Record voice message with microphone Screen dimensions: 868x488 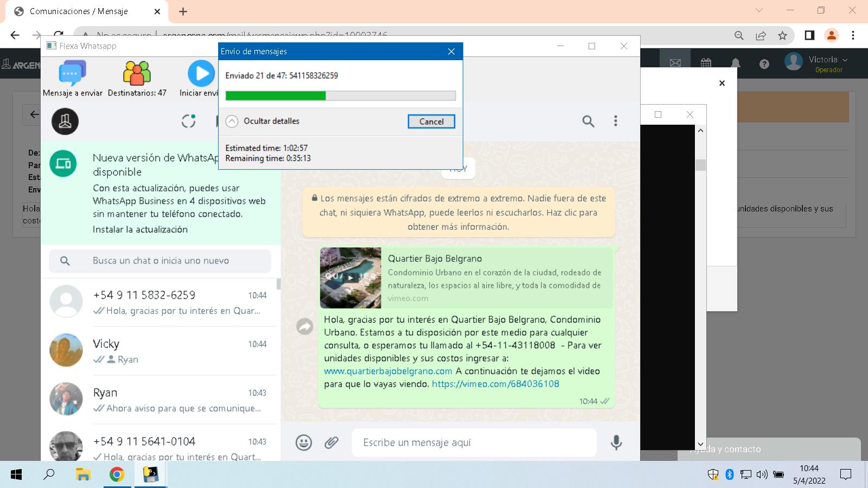(x=616, y=442)
